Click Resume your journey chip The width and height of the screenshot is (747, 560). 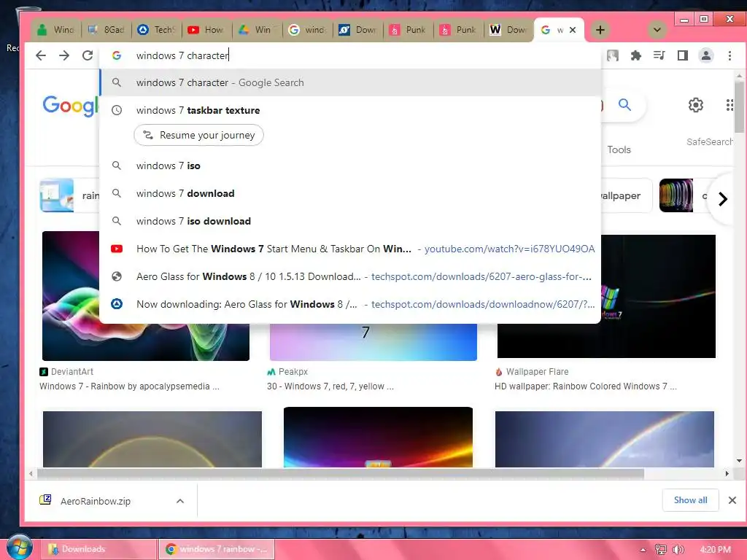(198, 135)
